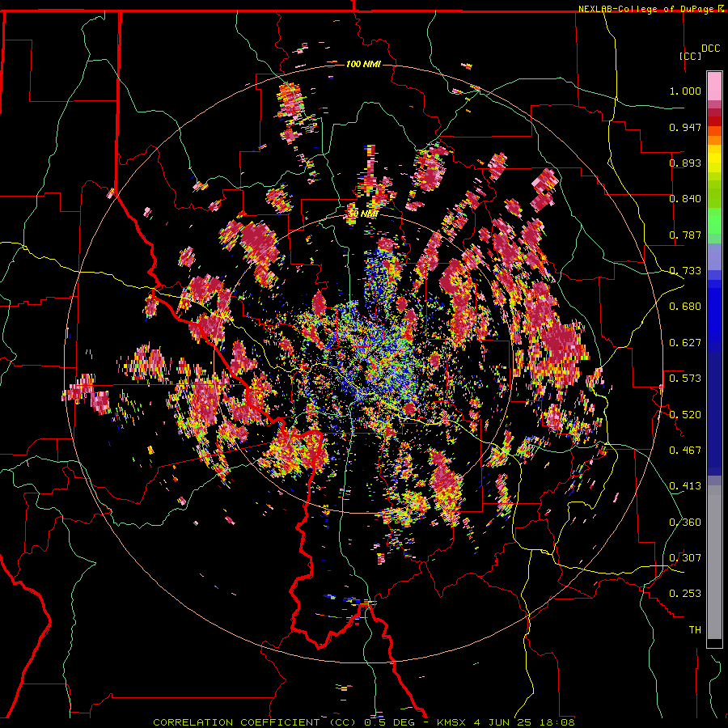The width and height of the screenshot is (728, 728).
Task: Select the 0.520 legend value
Action: (x=685, y=414)
